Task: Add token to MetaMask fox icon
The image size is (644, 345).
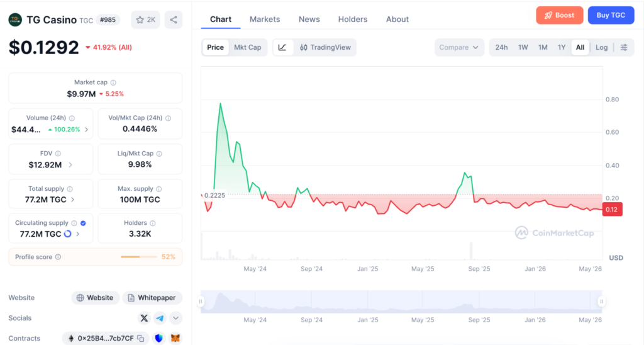Action: (x=175, y=339)
